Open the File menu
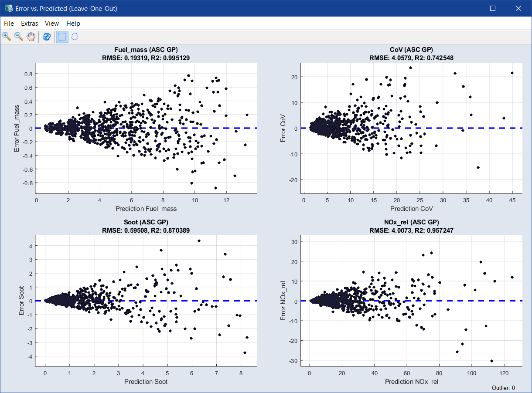Viewport: 532px width, 393px height. click(x=9, y=24)
